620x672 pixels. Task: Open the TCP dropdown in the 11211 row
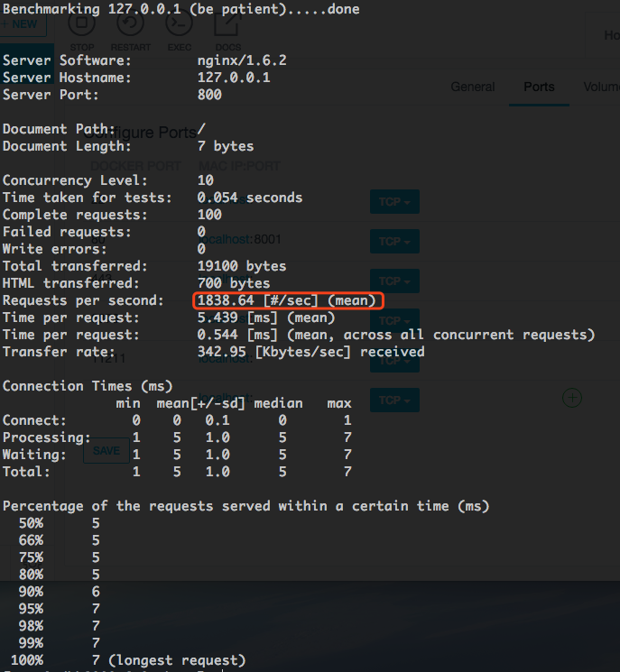tap(394, 360)
